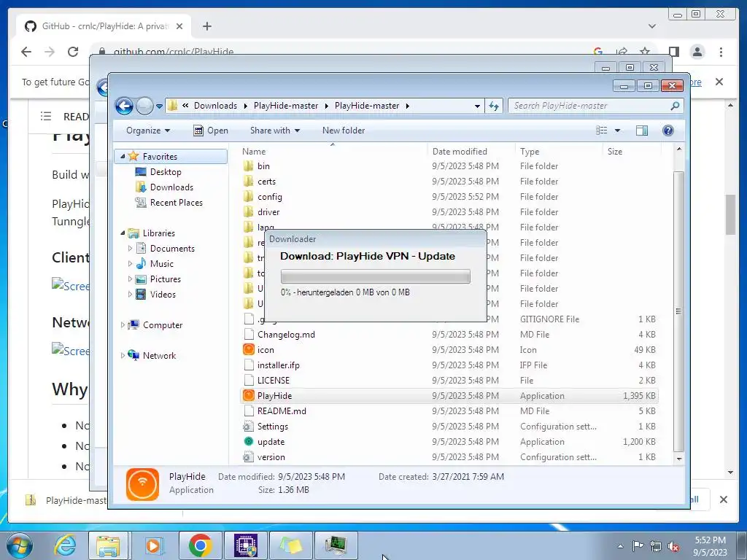Click the Explorer Back navigation arrow

point(124,106)
